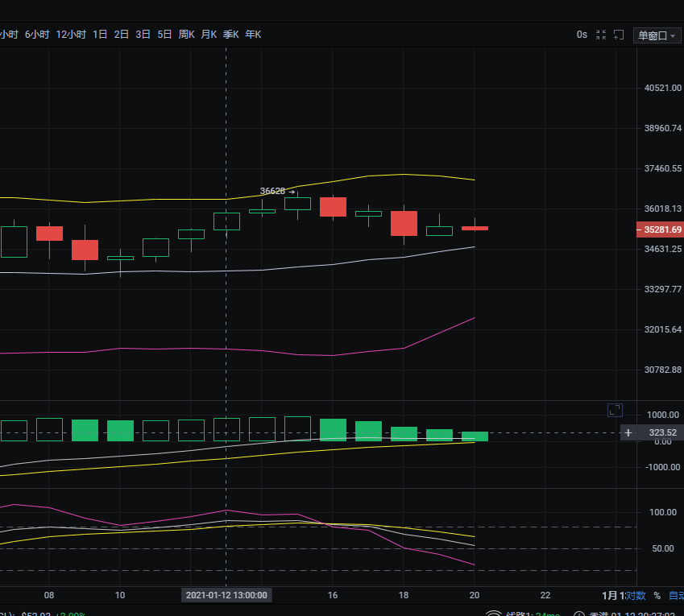This screenshot has width=684, height=616.
Task: Click the plus button at 323.52
Action: pos(628,433)
